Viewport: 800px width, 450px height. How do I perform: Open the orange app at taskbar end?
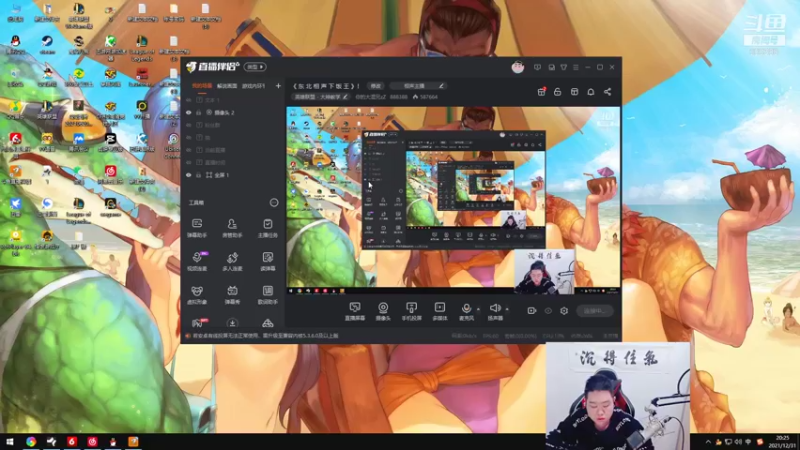click(133, 442)
